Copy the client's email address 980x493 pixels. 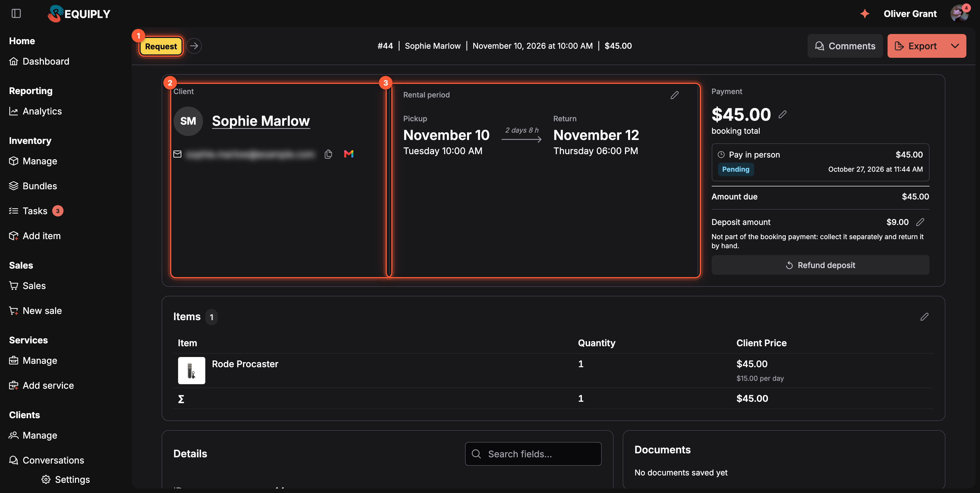328,154
